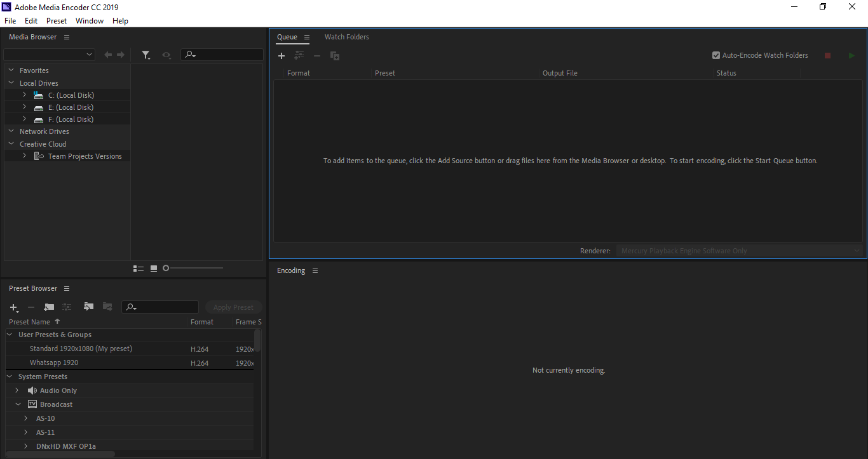This screenshot has height=459, width=868.
Task: Select the C: drive icon
Action: (x=38, y=95)
